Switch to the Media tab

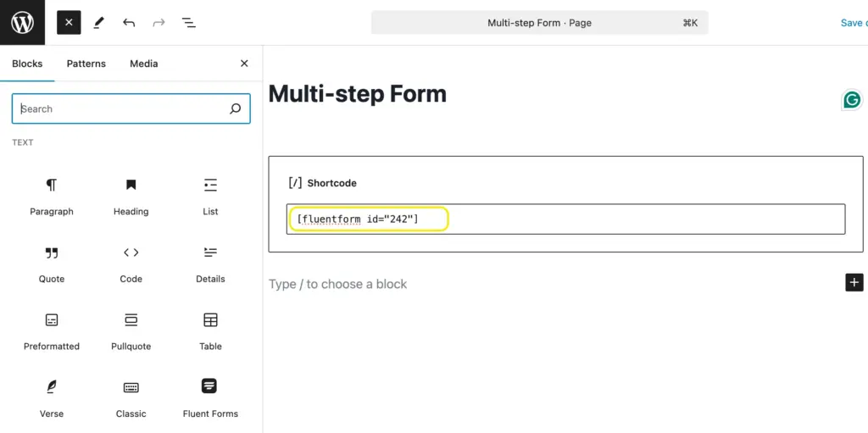click(143, 64)
